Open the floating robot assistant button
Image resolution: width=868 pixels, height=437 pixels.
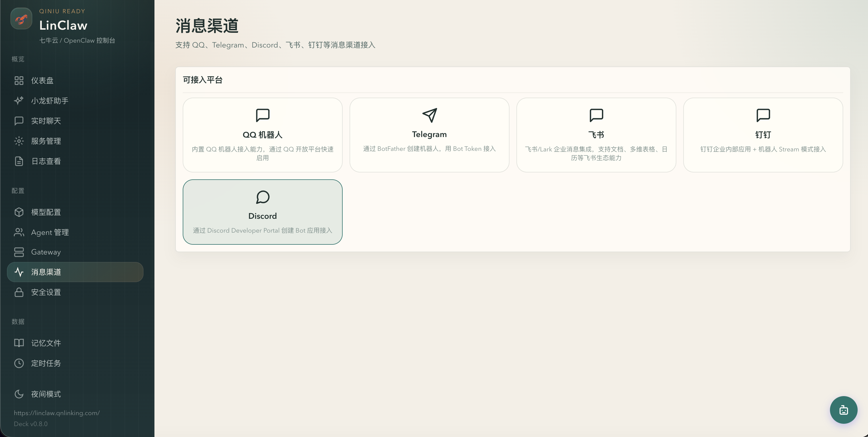pos(844,410)
